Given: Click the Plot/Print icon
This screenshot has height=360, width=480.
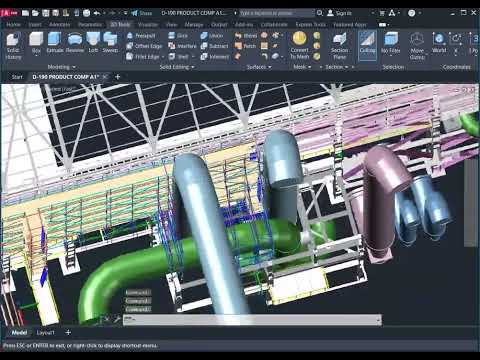Looking at the screenshot, I should coord(86,13).
